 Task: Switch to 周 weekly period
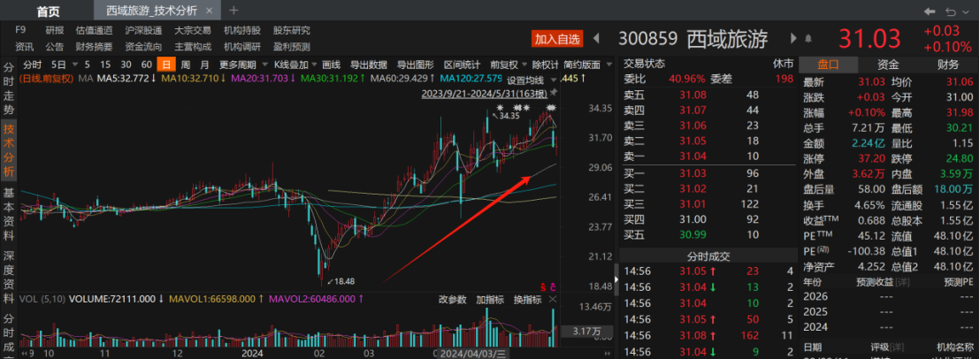[185, 65]
